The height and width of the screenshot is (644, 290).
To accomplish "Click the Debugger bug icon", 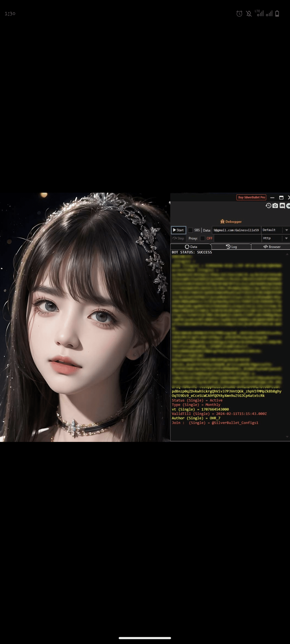I will coord(222,221).
